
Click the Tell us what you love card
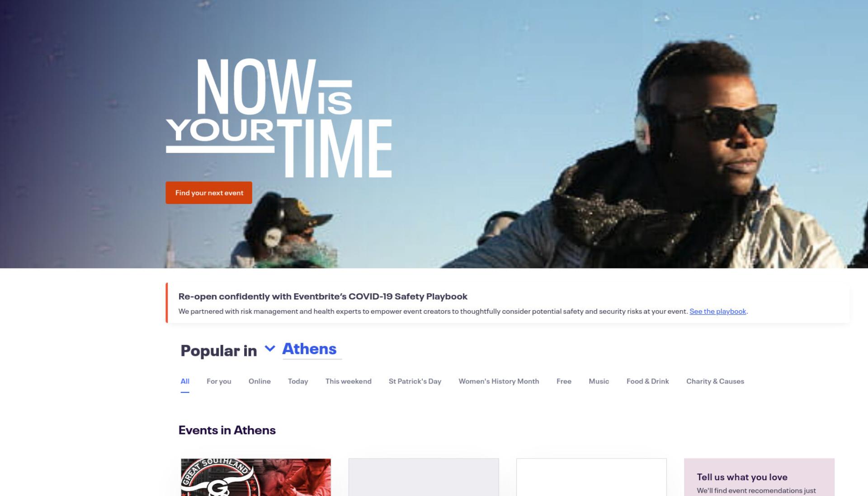[759, 477]
